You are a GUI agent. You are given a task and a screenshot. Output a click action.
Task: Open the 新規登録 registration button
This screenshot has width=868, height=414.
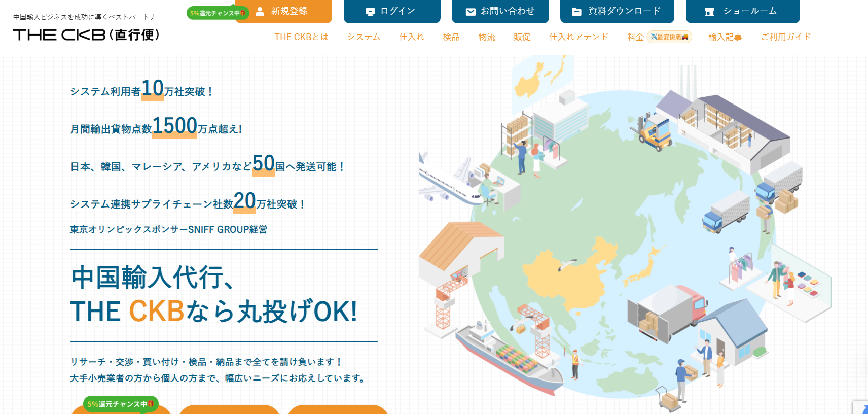(x=283, y=11)
